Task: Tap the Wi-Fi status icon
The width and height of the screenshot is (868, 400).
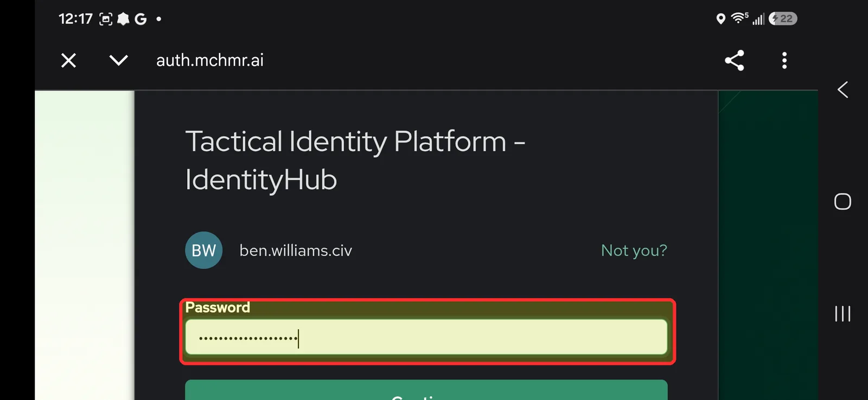Action: (739, 19)
